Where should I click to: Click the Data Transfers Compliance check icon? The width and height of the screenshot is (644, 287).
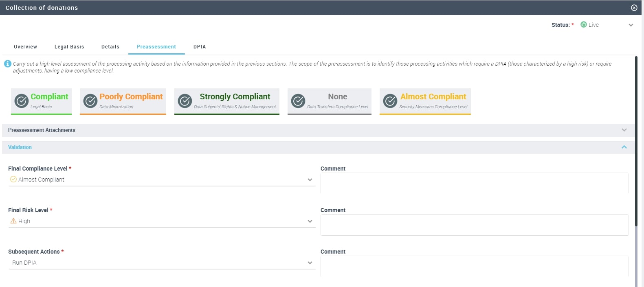(298, 101)
